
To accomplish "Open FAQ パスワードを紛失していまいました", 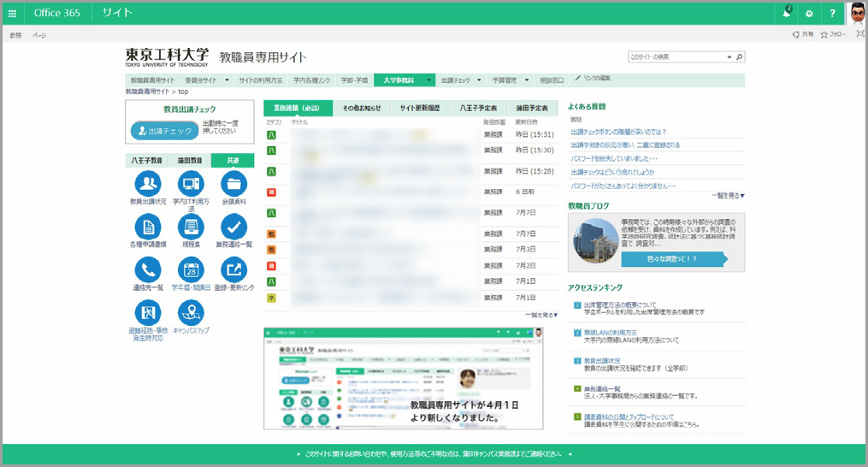I will pos(614,158).
